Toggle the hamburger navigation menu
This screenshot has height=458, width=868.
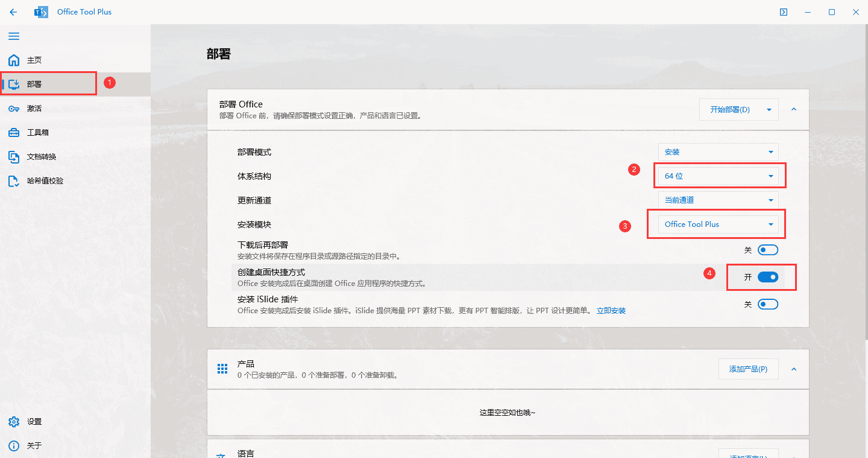13,36
